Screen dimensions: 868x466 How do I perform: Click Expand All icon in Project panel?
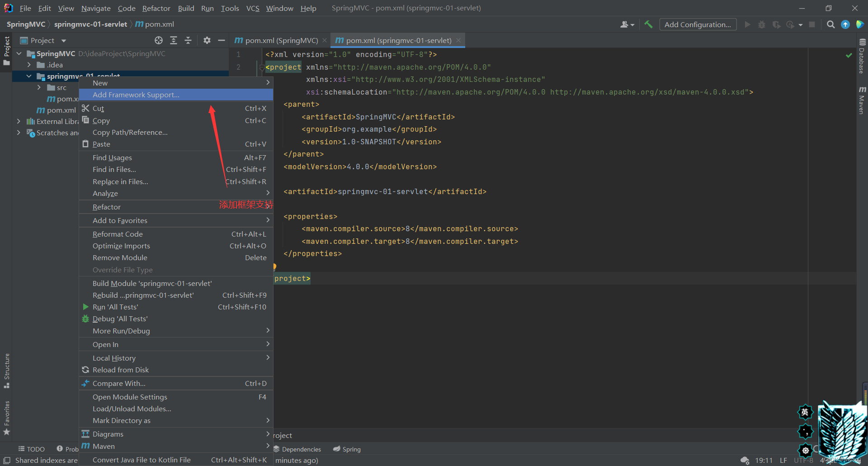coord(174,40)
